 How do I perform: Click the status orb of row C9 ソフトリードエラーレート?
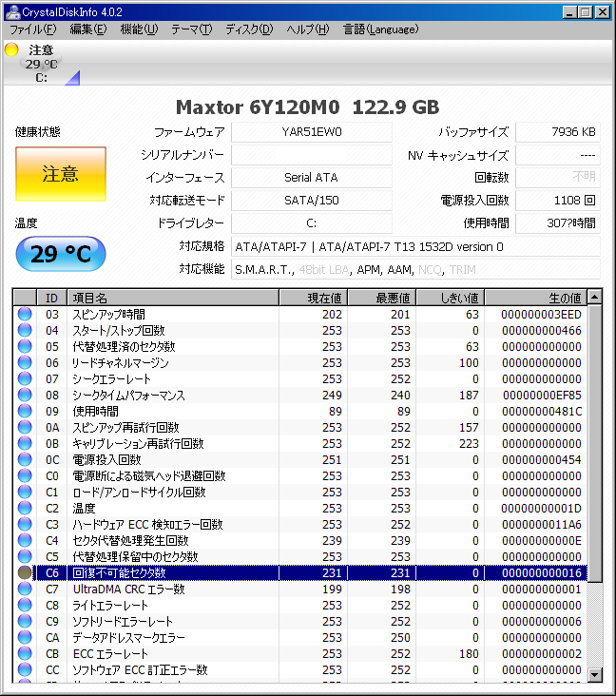pyautogui.click(x=25, y=621)
